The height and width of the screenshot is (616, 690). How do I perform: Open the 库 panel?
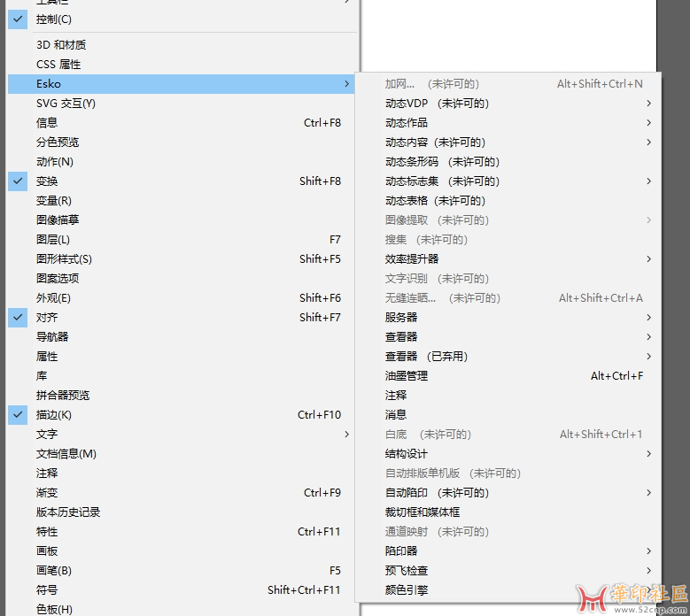pyautogui.click(x=181, y=376)
